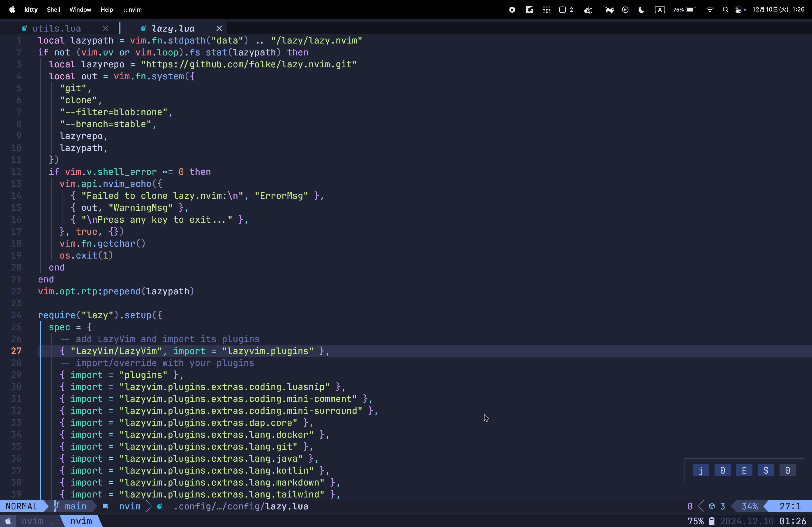Click the "LazyVim/LazyVim" string
This screenshot has height=527, width=812.
pyautogui.click(x=116, y=351)
